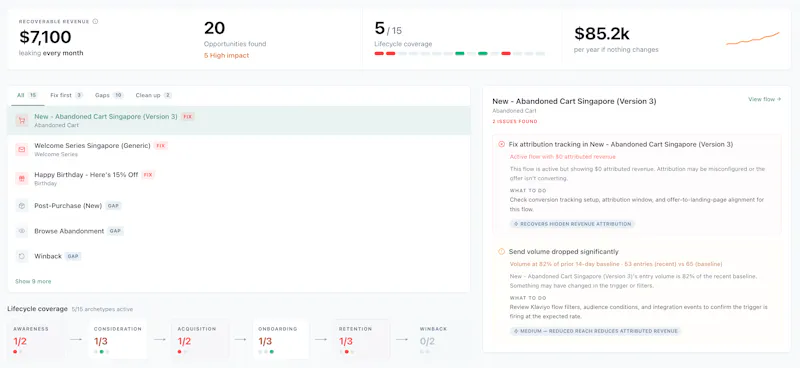Select New - Abandoned Cart Singapore (Version 3) row
The image size is (800, 368).
[239, 120]
